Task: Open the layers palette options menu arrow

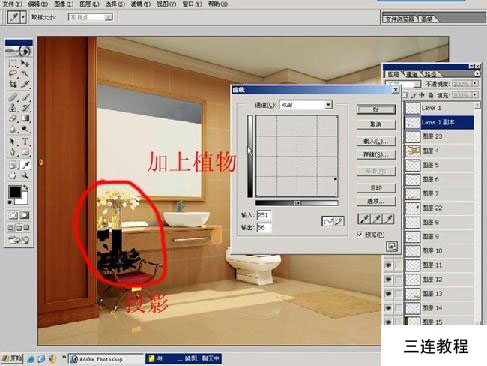Action: pos(477,74)
